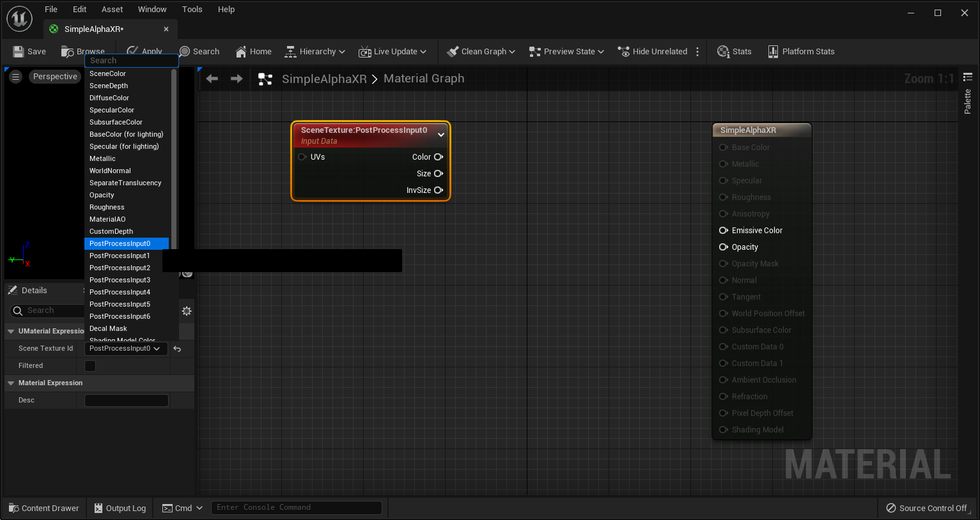
Task: Select PostProcessInput3 from the list
Action: (x=119, y=280)
